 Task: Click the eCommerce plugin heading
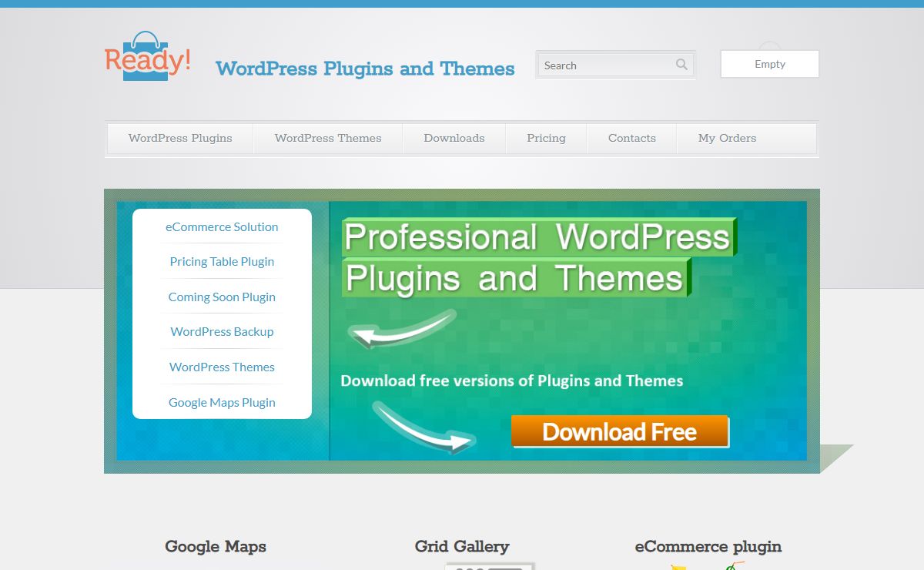(x=708, y=547)
